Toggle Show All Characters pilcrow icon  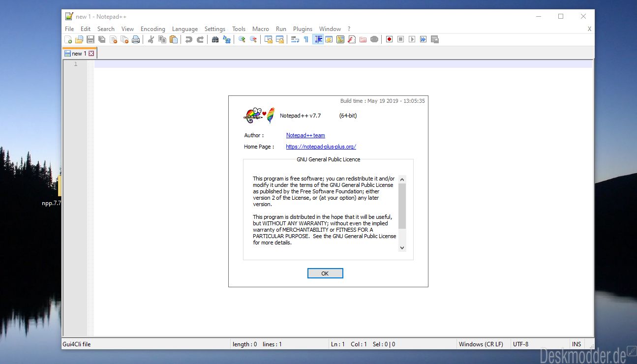point(306,39)
